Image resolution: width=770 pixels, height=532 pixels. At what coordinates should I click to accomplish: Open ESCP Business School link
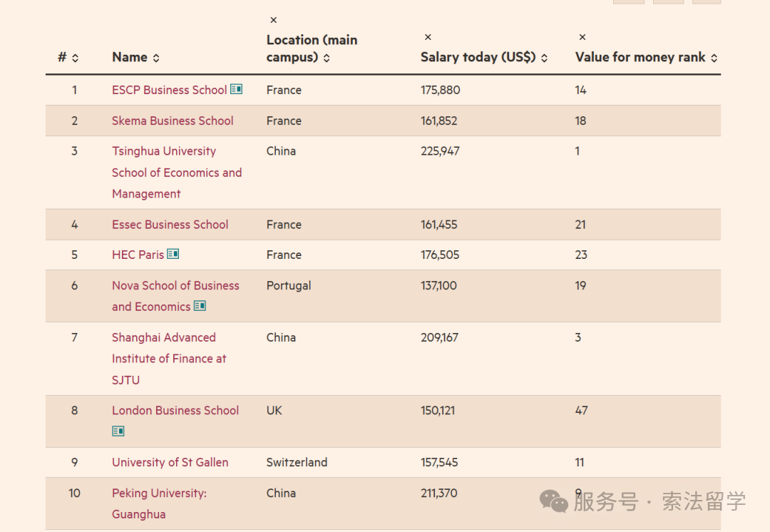tap(170, 90)
